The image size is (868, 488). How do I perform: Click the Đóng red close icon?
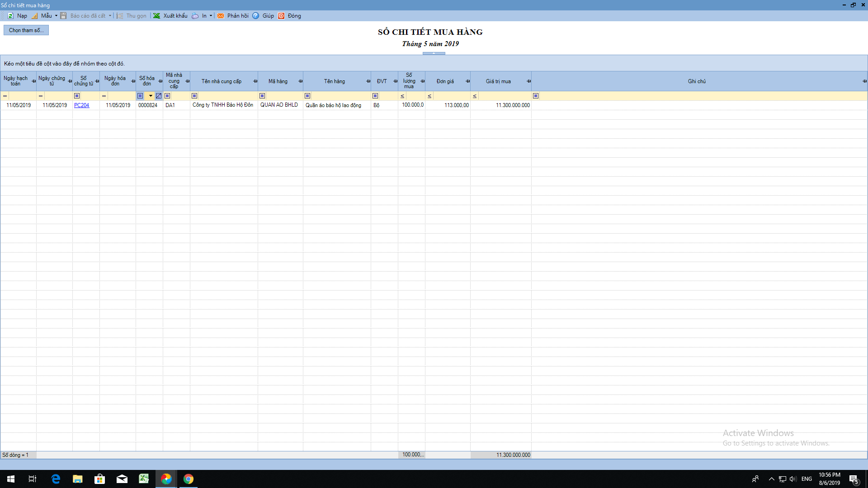pos(281,16)
